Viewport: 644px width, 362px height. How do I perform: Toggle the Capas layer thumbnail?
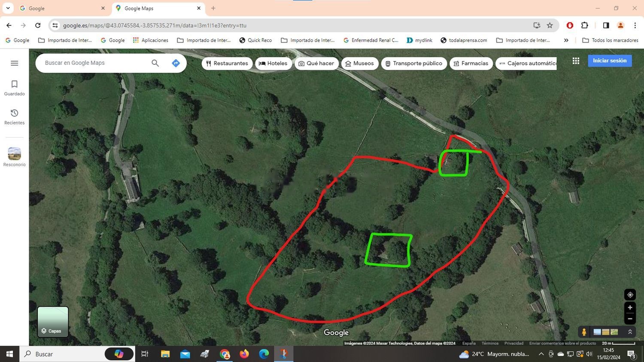53,322
